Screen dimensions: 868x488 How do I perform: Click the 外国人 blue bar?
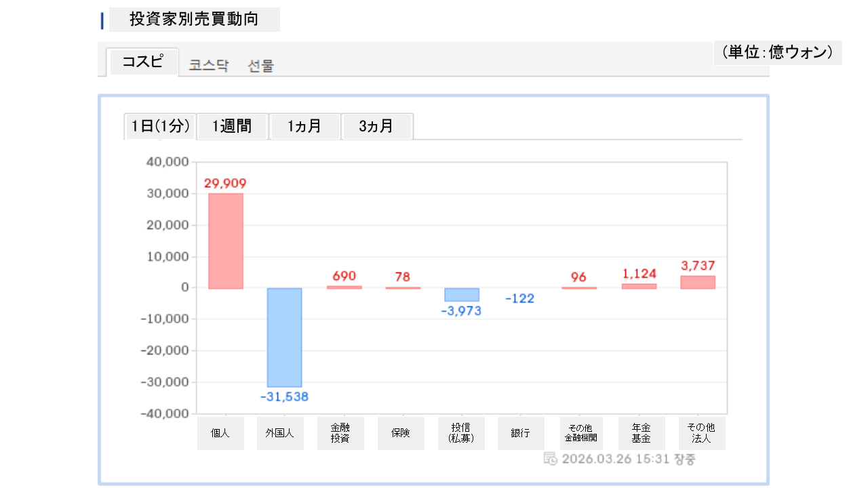click(284, 337)
